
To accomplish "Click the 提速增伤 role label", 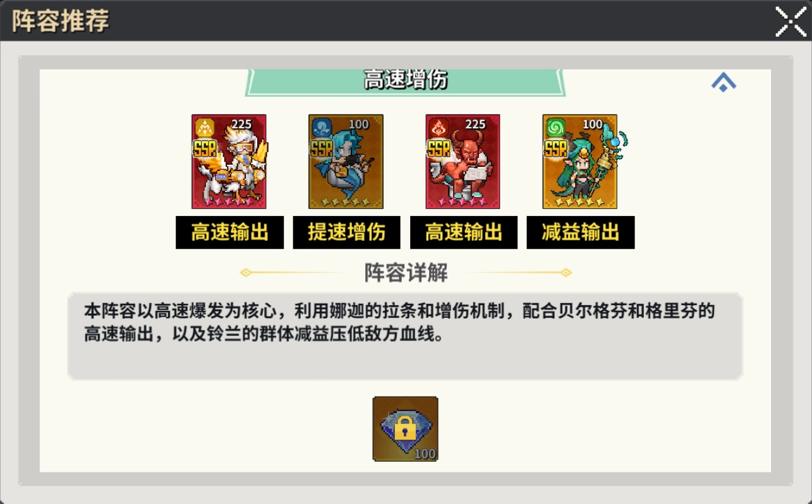I will tap(346, 232).
